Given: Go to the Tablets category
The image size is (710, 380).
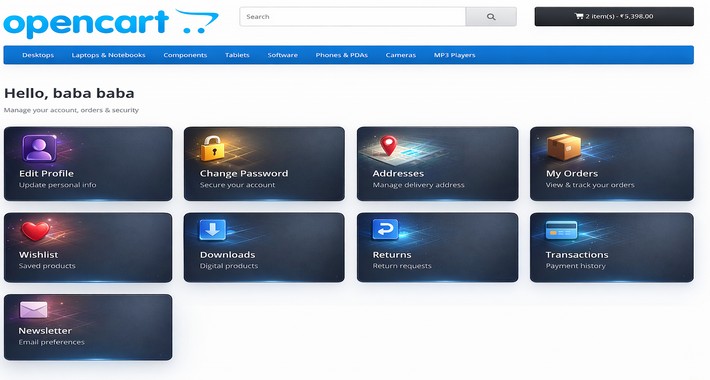Looking at the screenshot, I should (237, 55).
